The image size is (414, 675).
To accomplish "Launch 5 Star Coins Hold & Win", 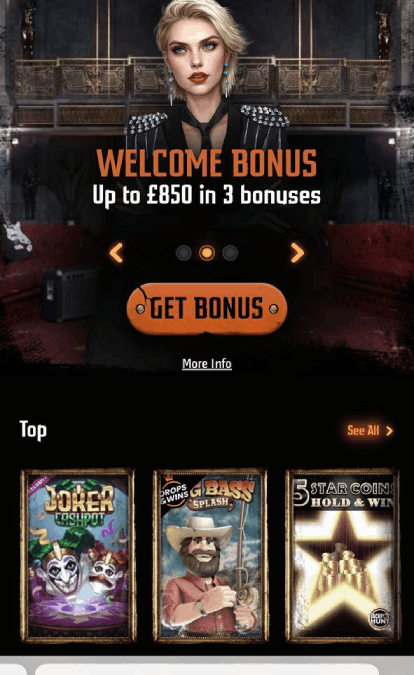I will point(343,555).
